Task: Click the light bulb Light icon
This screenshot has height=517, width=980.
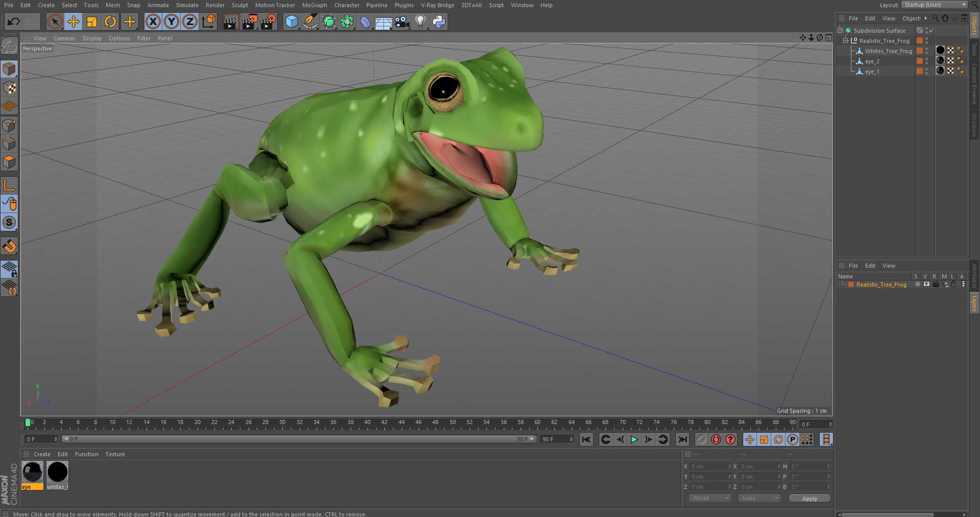Action: tap(420, 21)
